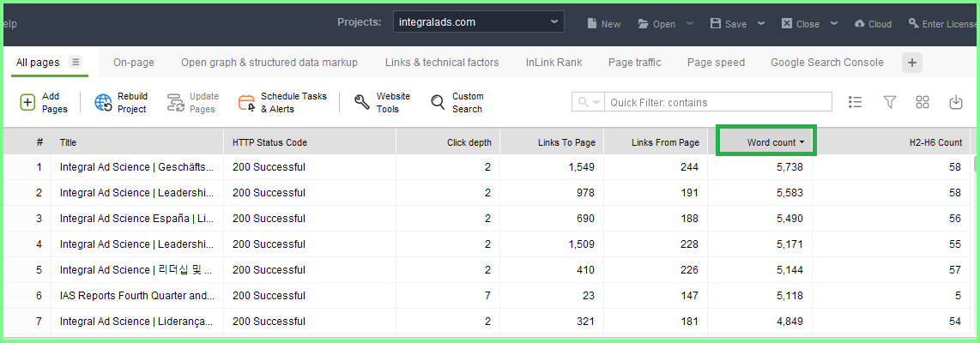The image size is (980, 343).
Task: Open a project with the folder icon
Action: point(643,24)
